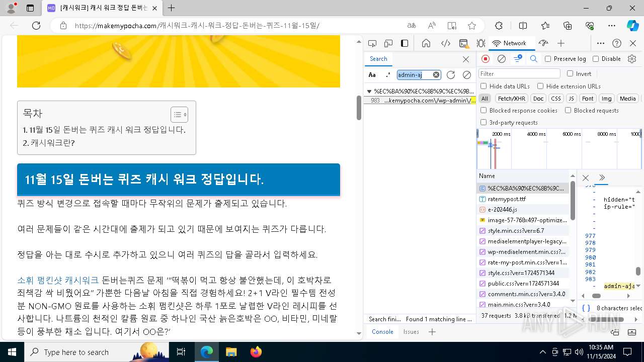Filter requests by CSS

[x=555, y=99]
